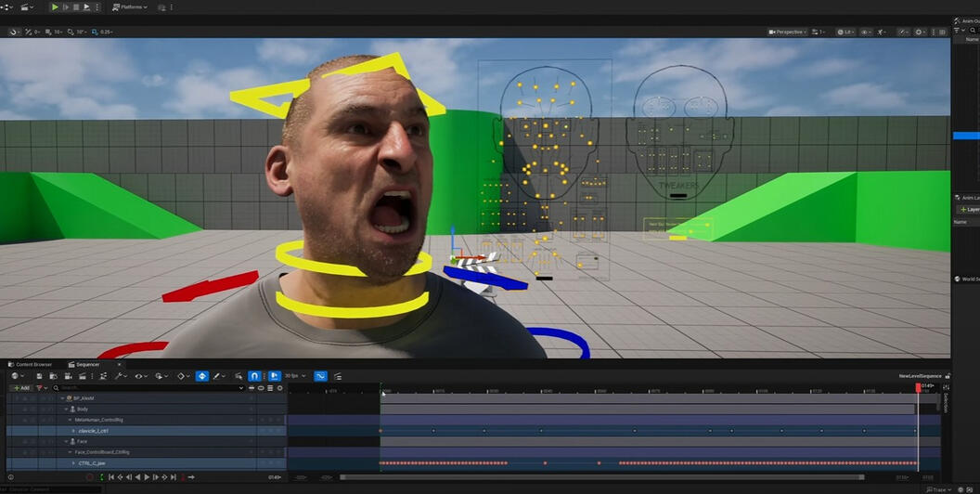Switch to the Content Browser tab
The height and width of the screenshot is (494, 980).
(30, 364)
